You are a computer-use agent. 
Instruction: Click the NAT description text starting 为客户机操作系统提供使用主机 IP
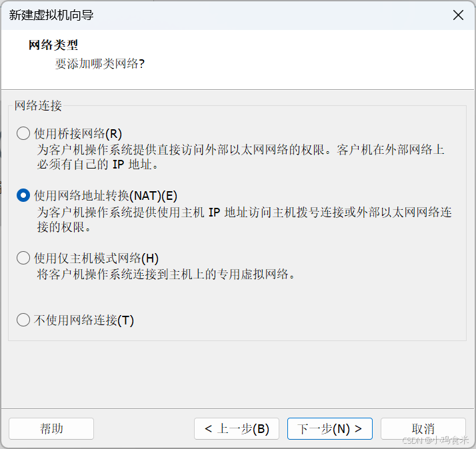point(245,219)
